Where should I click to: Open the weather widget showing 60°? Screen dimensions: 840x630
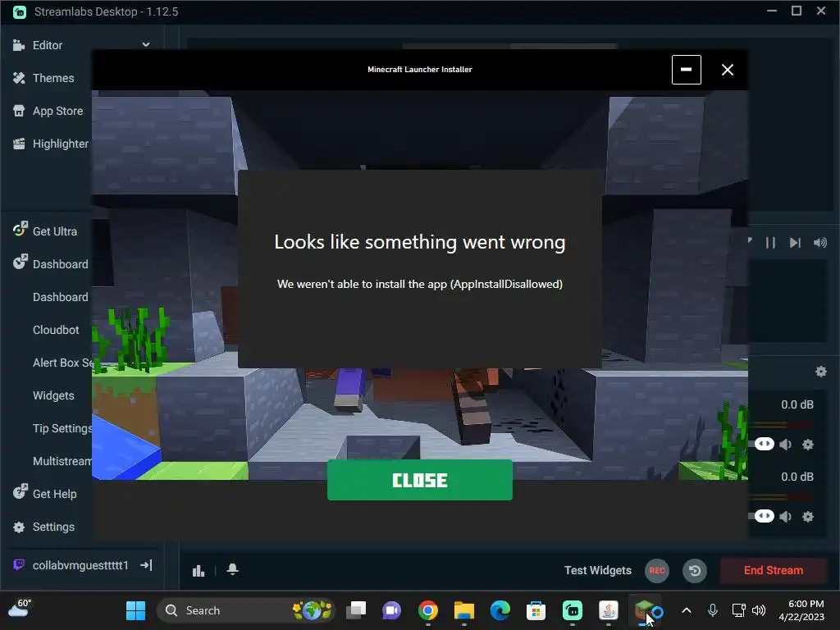coord(21,609)
